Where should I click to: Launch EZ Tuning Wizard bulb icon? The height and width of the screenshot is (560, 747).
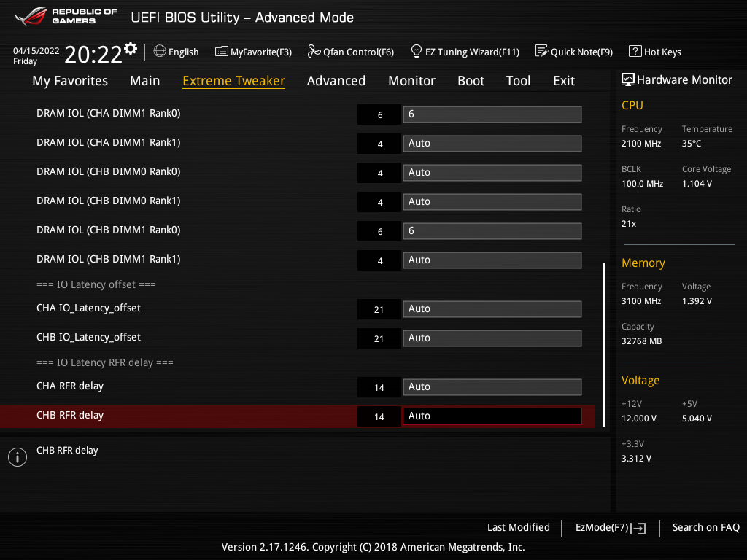(416, 52)
